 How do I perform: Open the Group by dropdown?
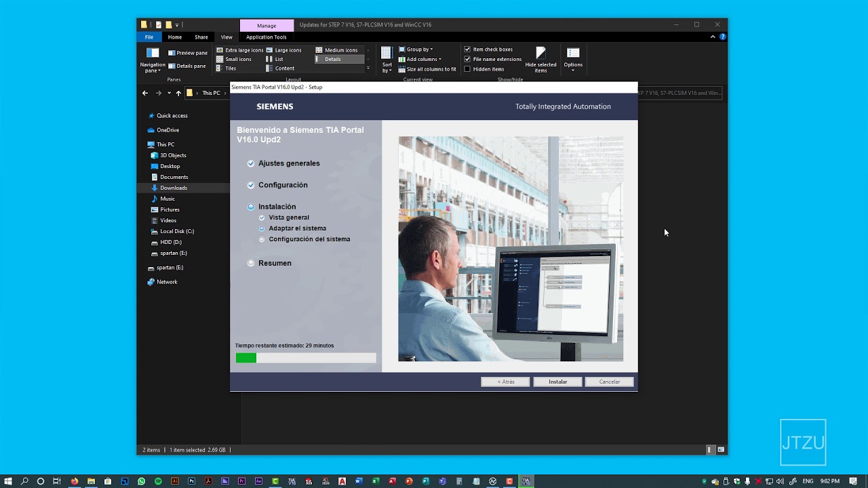click(416, 49)
